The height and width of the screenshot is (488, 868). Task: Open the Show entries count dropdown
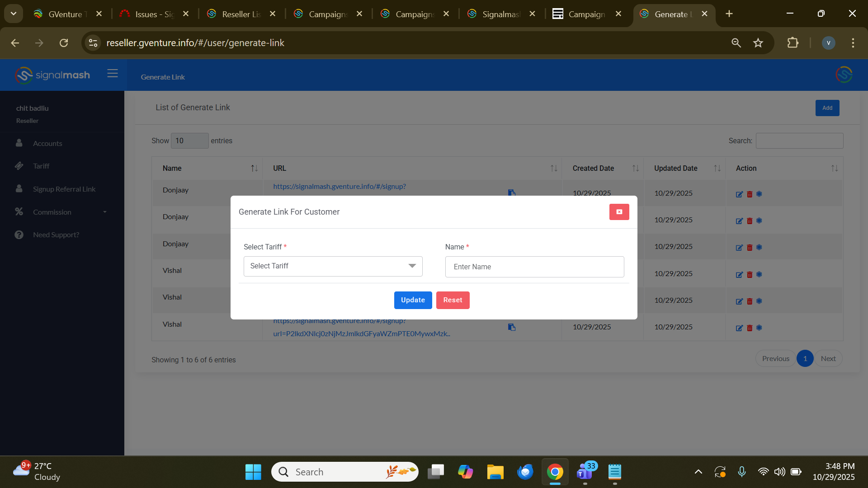pyautogui.click(x=189, y=141)
